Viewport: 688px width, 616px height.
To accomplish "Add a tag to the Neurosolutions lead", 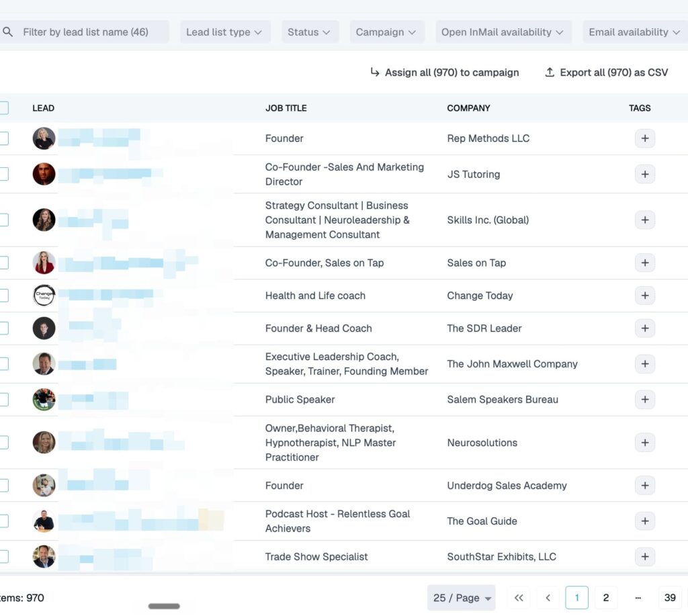I will coord(644,442).
